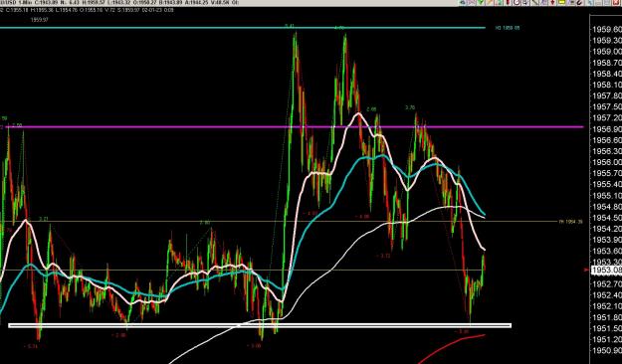Viewport: 622px width, 364px height.
Task: Click the 1959.00 price axis label
Action: 607,52
